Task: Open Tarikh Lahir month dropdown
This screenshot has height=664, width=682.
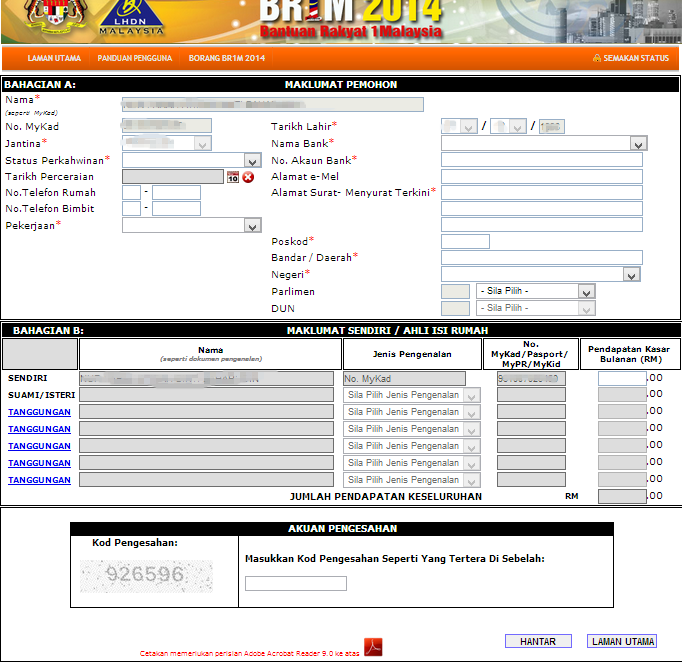Action: click(517, 127)
